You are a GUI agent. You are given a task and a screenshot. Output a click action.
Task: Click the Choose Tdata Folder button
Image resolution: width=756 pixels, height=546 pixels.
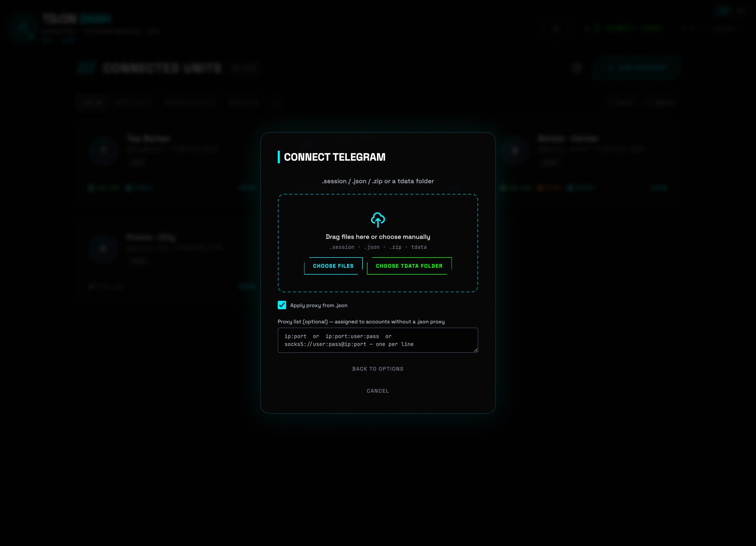409,266
